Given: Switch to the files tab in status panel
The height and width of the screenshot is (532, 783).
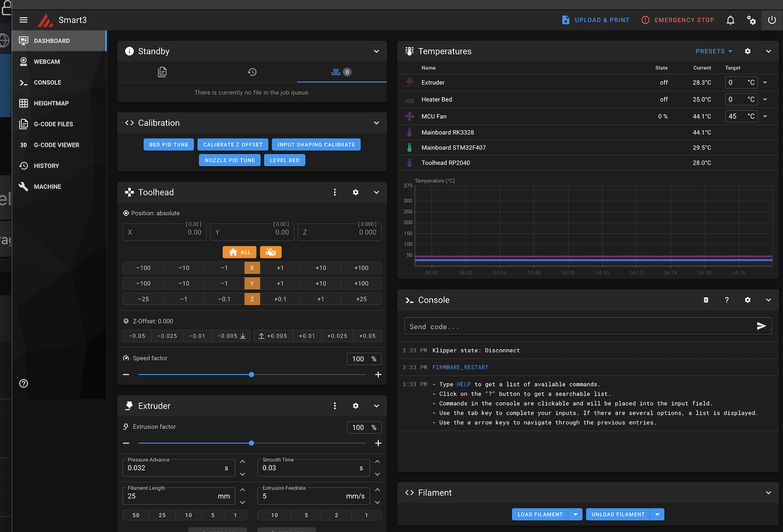Looking at the screenshot, I should [x=162, y=72].
